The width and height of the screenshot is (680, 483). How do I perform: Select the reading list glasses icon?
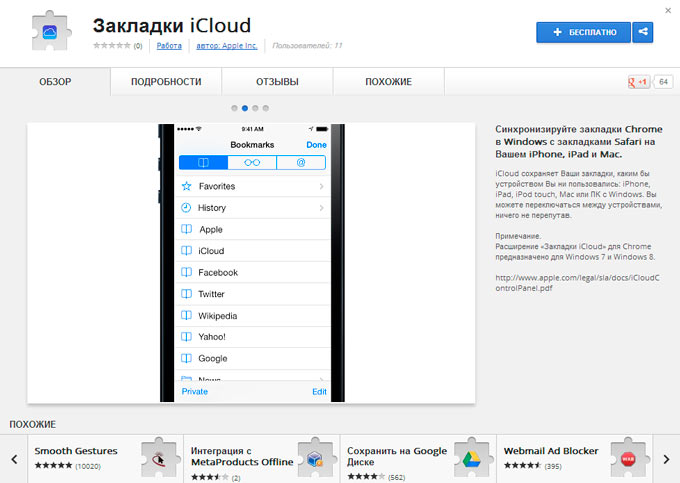pyautogui.click(x=252, y=163)
